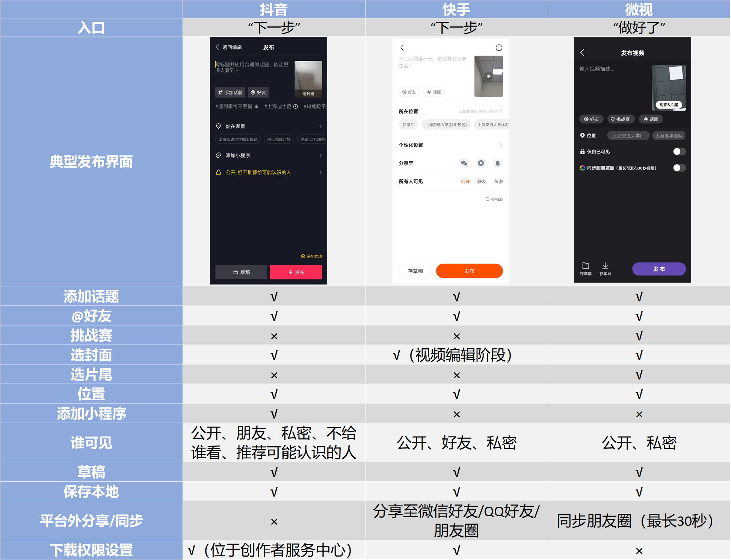Screen dimensions: 731x560
Task: Tap the info icon in Kuaishou header
Action: pos(499,48)
